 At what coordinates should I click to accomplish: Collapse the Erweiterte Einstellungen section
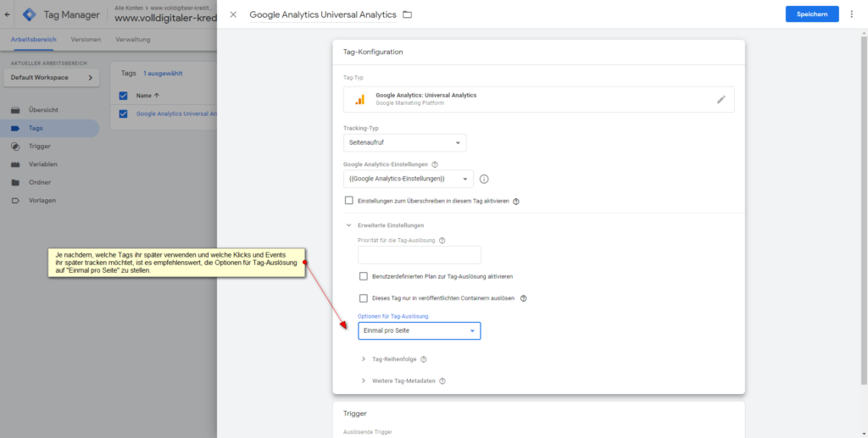pos(348,225)
